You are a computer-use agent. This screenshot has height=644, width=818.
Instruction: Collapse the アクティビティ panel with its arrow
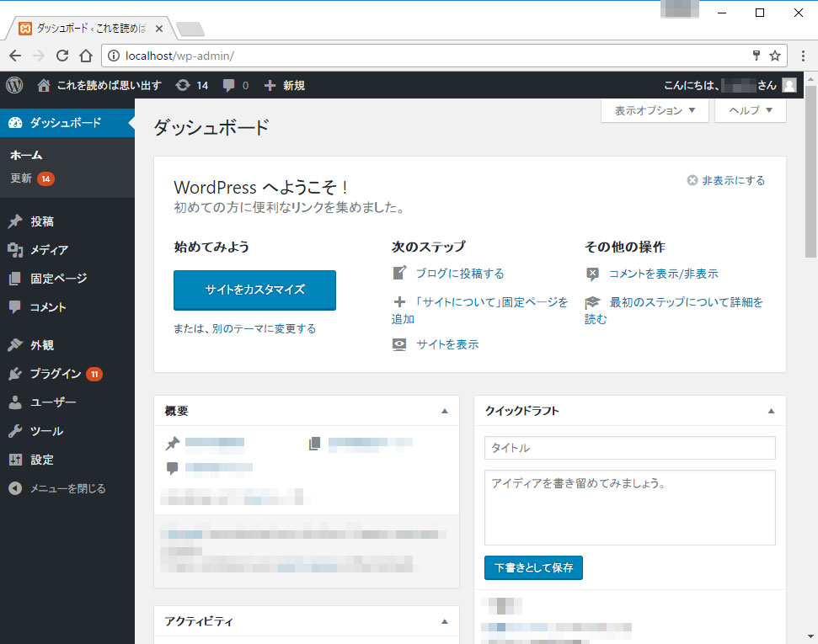pyautogui.click(x=445, y=621)
